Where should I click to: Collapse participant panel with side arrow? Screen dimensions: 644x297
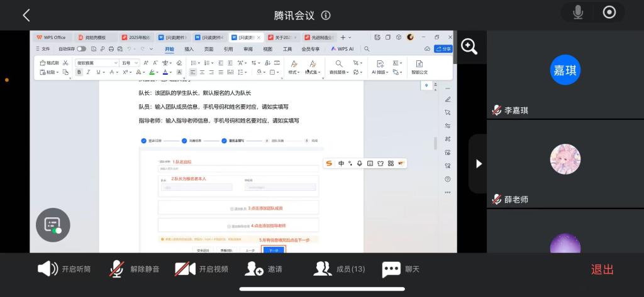[479, 163]
